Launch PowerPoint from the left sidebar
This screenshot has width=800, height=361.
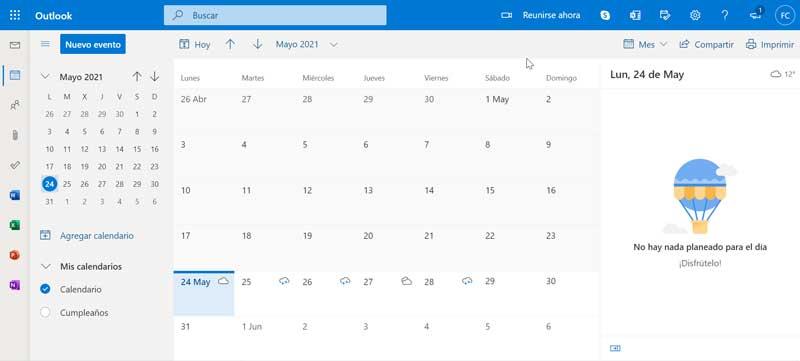point(15,255)
